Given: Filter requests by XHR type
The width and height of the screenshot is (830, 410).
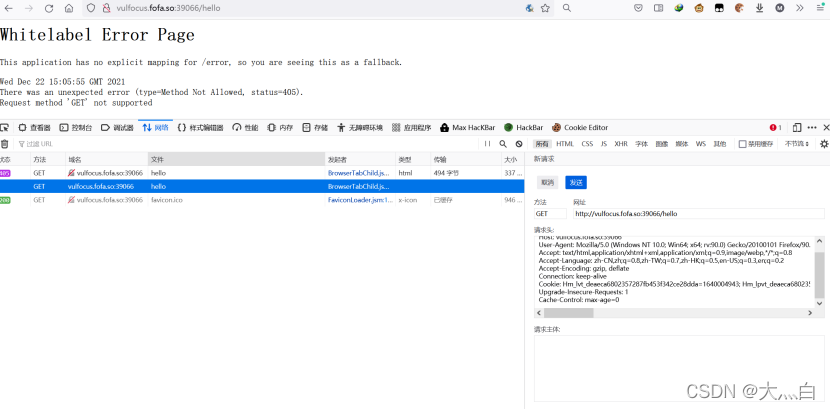Looking at the screenshot, I should pos(621,144).
